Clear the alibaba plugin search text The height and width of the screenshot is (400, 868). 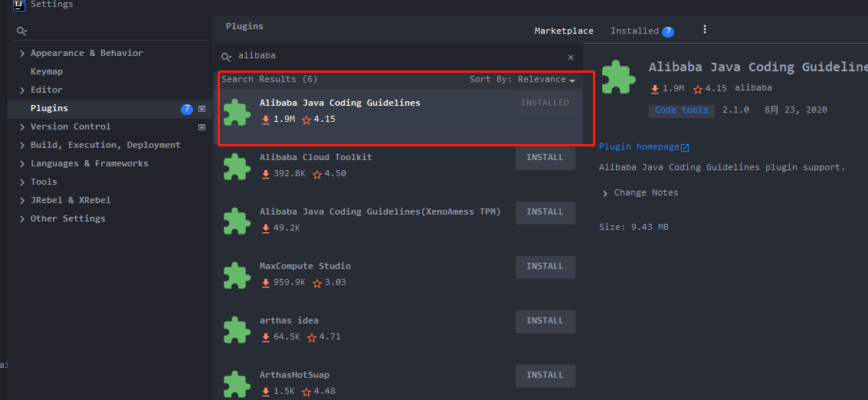tap(571, 57)
